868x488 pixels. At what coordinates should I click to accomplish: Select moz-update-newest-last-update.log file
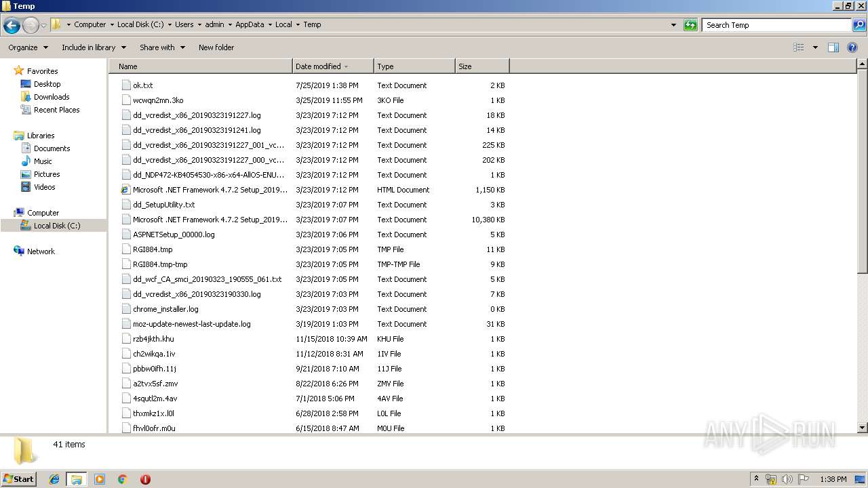click(x=192, y=324)
